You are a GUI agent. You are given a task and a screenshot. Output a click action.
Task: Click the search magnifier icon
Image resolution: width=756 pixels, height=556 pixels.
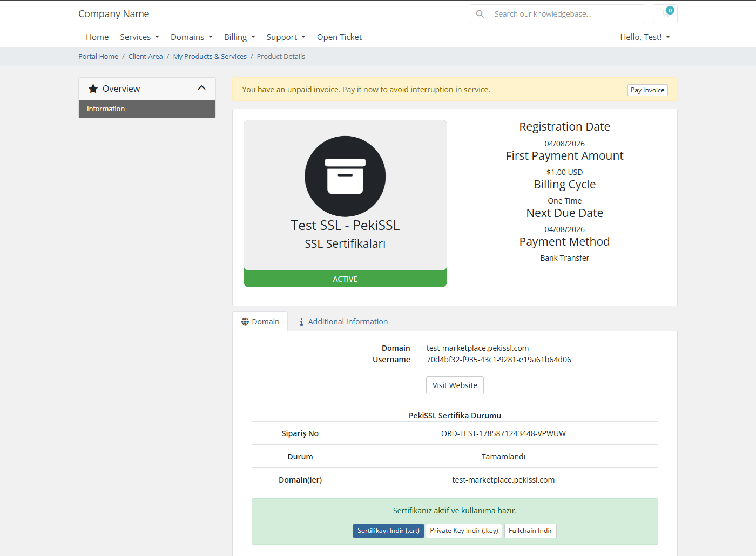[x=480, y=14]
